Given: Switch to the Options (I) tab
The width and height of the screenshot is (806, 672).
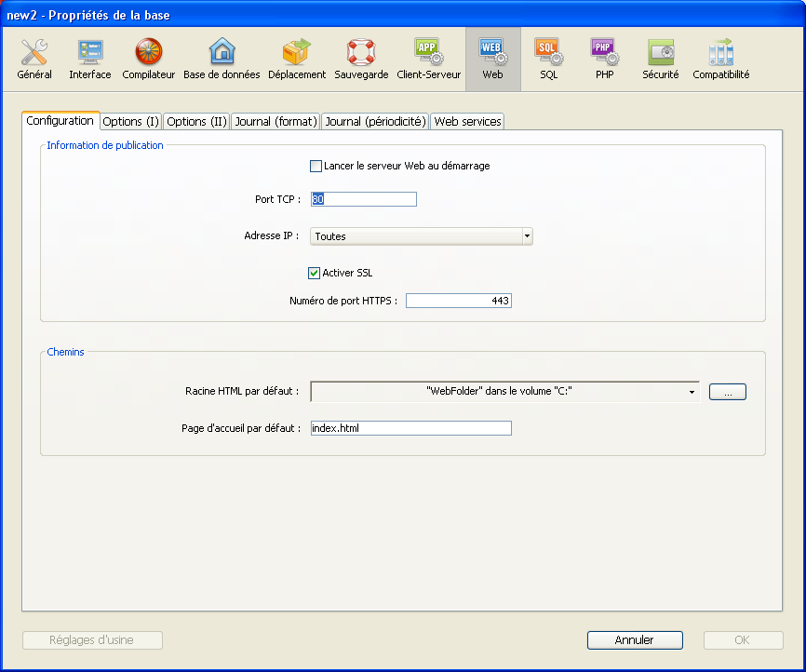Looking at the screenshot, I should click(x=130, y=122).
